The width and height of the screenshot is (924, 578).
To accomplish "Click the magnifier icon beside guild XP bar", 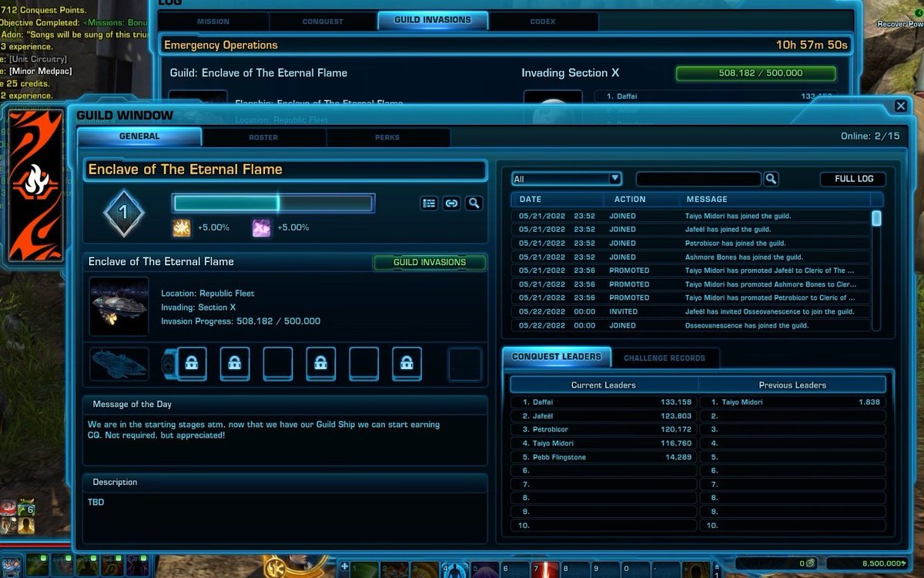I will tap(474, 203).
